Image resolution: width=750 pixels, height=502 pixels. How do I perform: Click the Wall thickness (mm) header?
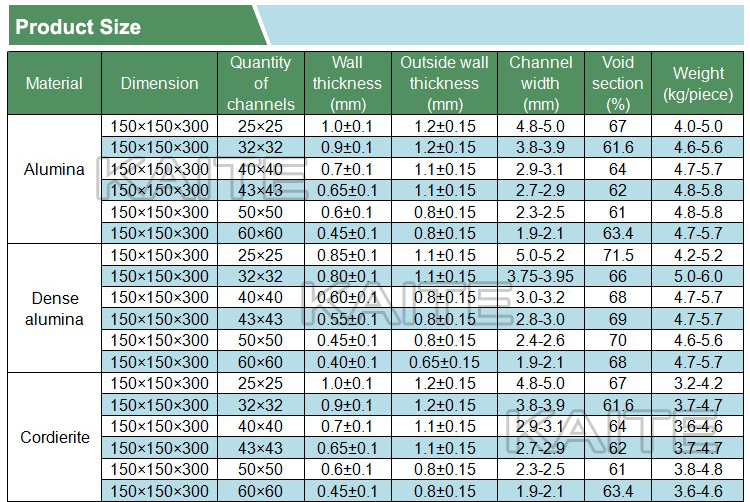pyautogui.click(x=346, y=83)
